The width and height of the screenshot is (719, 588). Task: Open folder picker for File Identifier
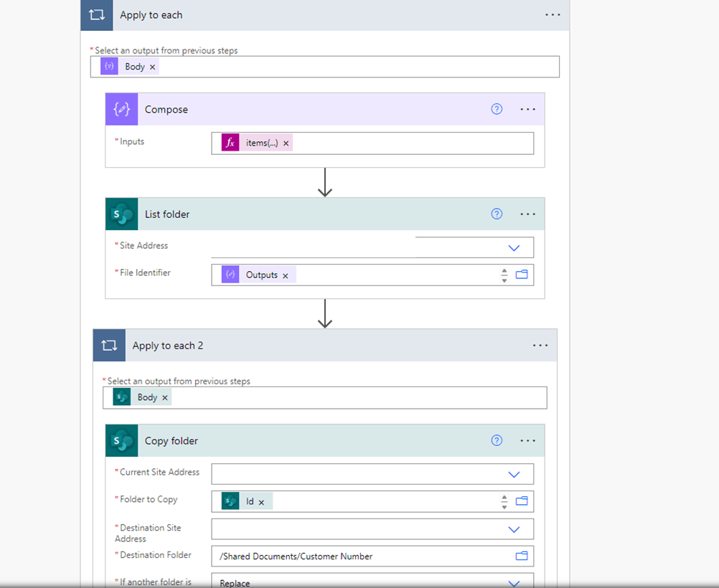point(522,275)
